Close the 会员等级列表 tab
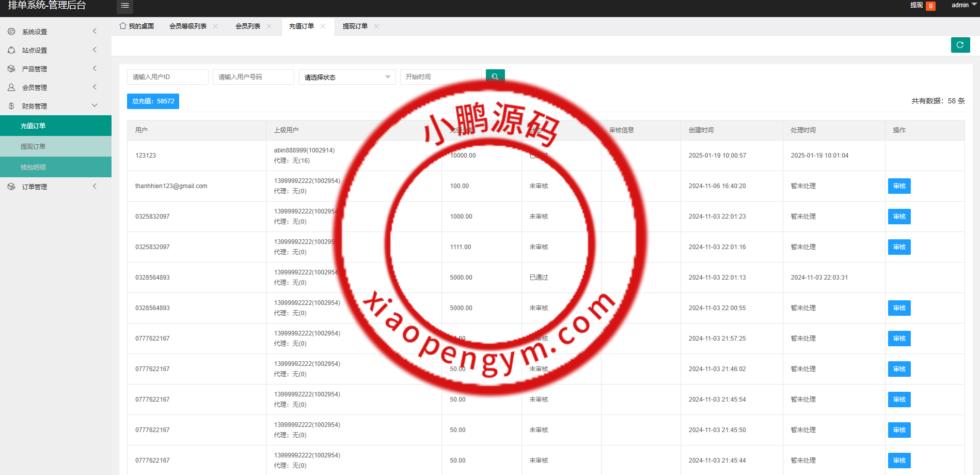The height and width of the screenshot is (475, 980). 215,26
